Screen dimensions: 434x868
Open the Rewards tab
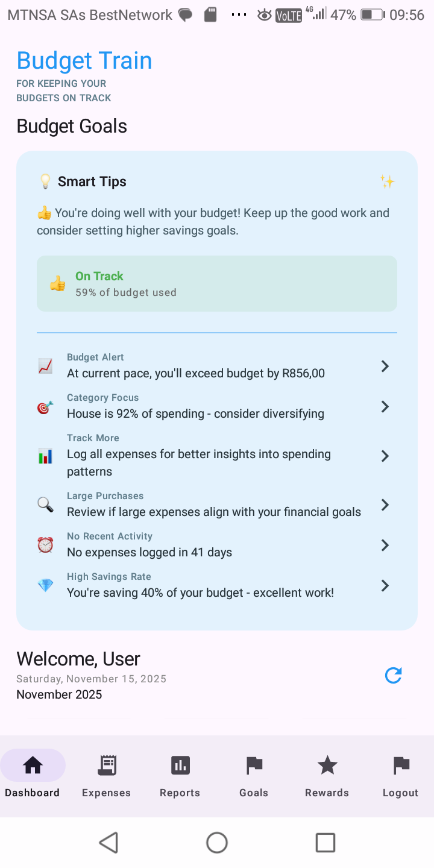(x=327, y=776)
